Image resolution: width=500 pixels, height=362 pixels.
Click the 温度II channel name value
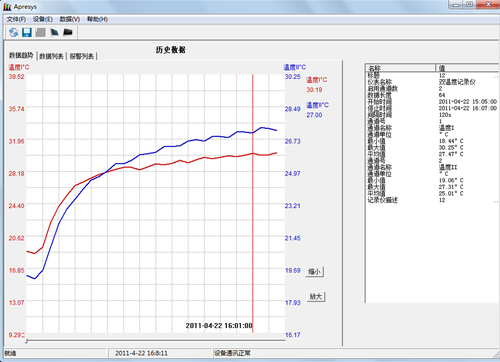coord(448,167)
